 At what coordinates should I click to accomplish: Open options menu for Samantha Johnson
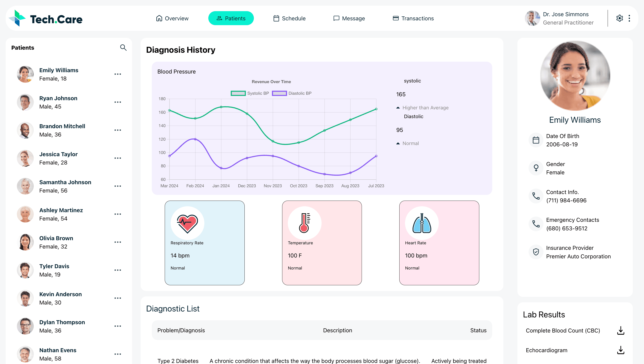point(118,186)
